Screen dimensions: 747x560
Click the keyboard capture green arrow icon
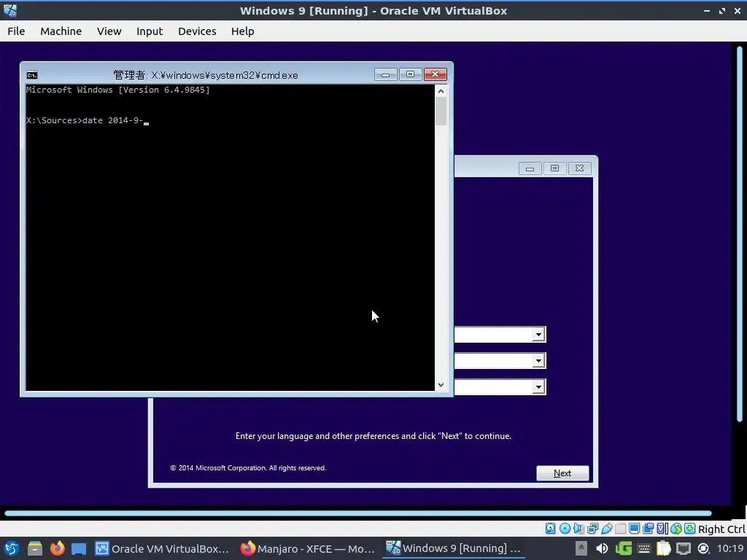click(689, 529)
